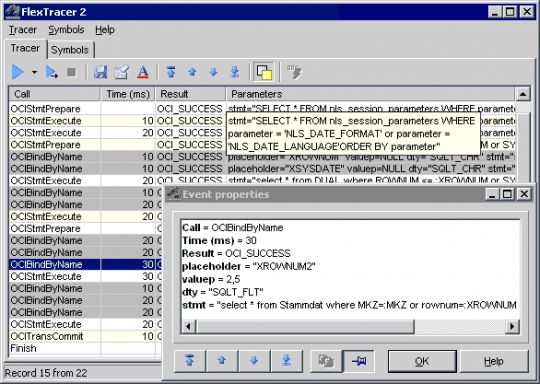This screenshot has width=540, height=384.
Task: Click the Event properties horizontal scrollbar thumb
Action: (x=305, y=326)
